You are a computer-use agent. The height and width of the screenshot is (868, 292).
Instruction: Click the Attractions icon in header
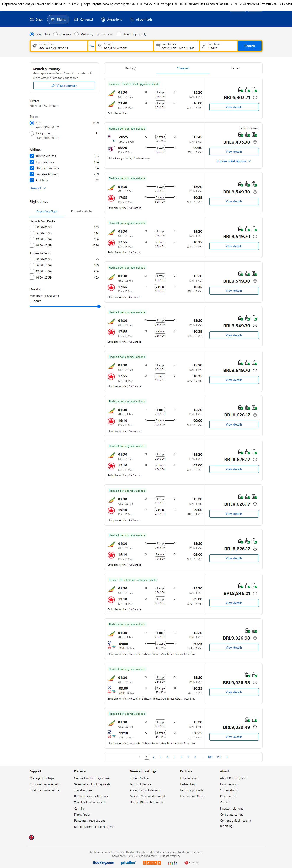(103, 19)
